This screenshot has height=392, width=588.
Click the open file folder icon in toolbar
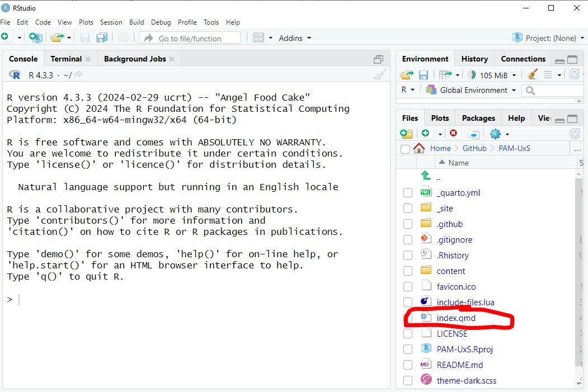[57, 37]
